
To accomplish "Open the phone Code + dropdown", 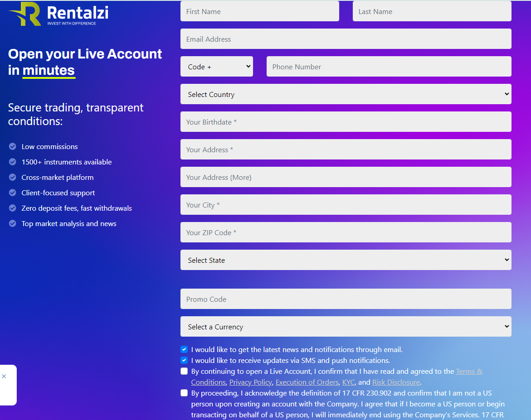I will click(x=217, y=67).
